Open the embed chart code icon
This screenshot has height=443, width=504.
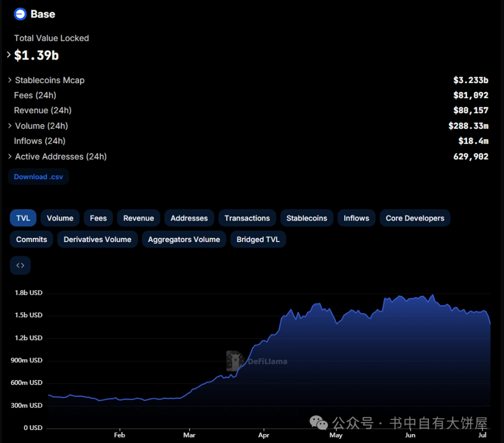coord(20,265)
